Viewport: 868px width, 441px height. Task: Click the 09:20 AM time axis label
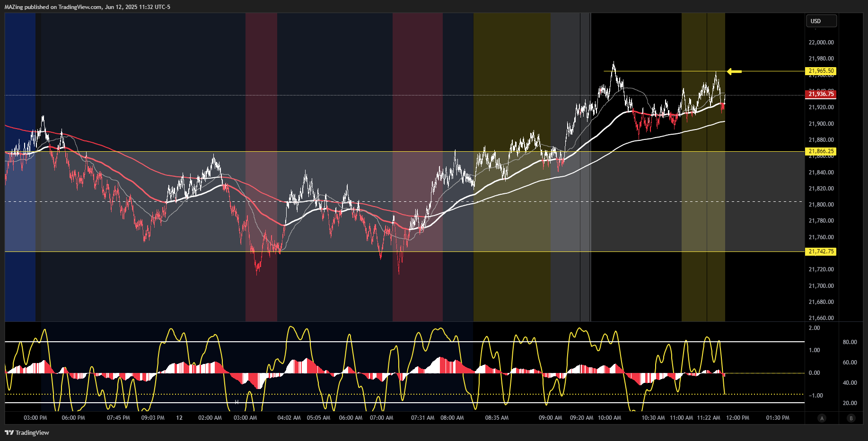tap(581, 418)
